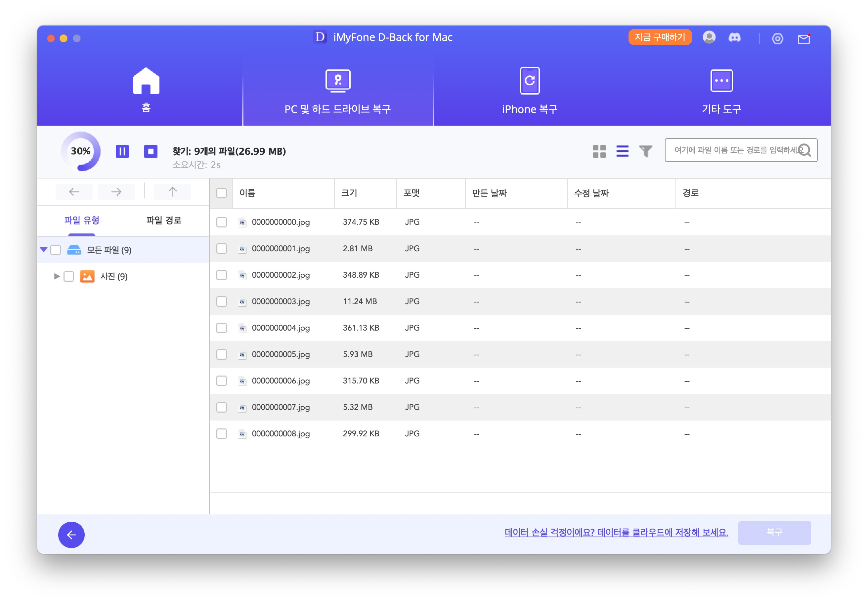Image resolution: width=868 pixels, height=603 pixels.
Task: Pause the scan with the pause icon
Action: 122,151
